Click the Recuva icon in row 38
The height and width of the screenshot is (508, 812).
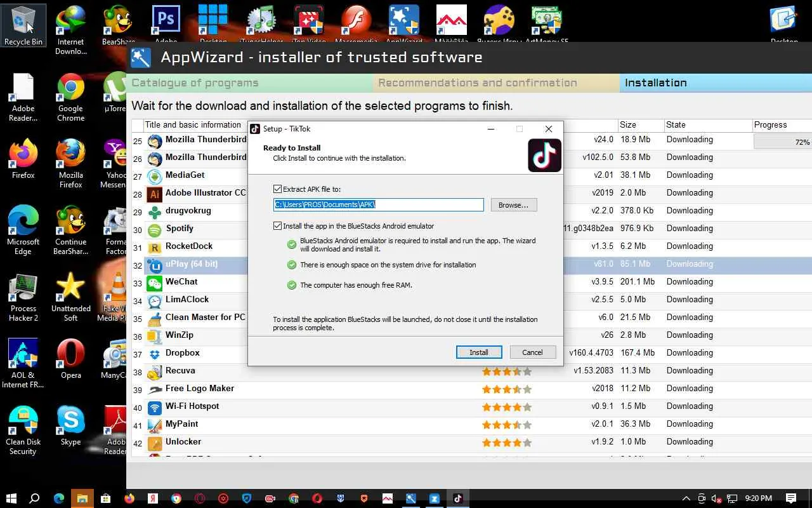click(x=154, y=371)
